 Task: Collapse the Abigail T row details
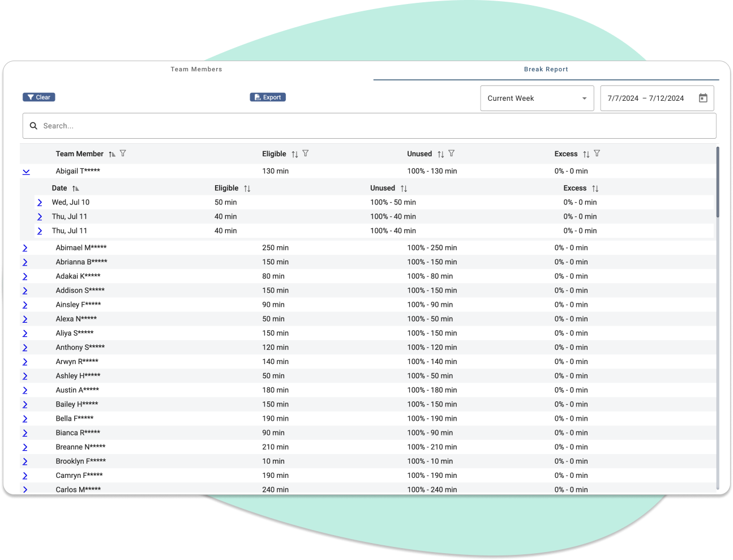[x=26, y=171]
